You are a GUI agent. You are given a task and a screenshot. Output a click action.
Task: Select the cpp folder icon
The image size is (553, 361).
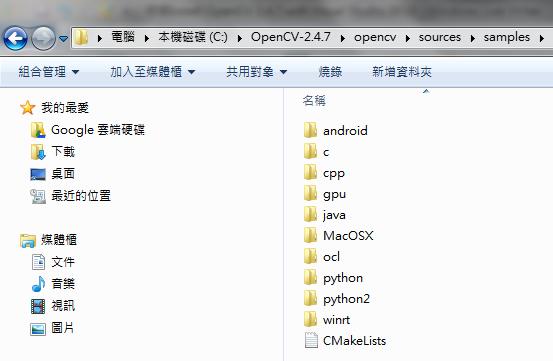point(310,172)
